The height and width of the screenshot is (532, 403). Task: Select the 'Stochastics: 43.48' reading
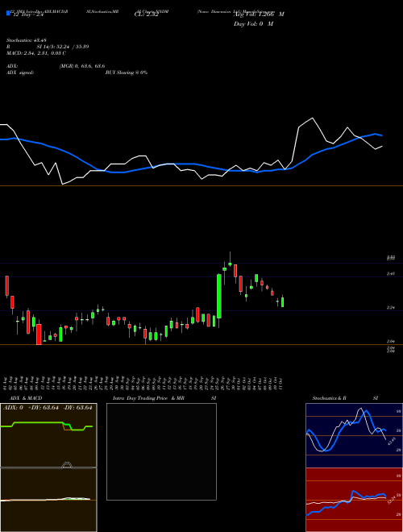point(26,40)
